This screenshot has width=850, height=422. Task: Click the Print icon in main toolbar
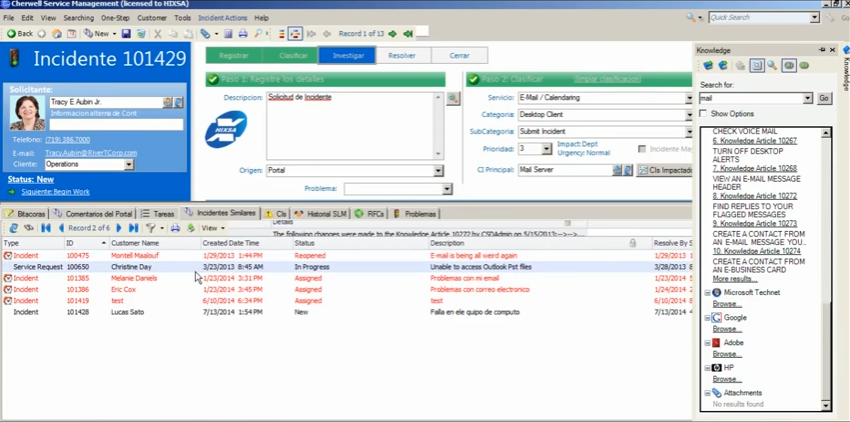243,34
